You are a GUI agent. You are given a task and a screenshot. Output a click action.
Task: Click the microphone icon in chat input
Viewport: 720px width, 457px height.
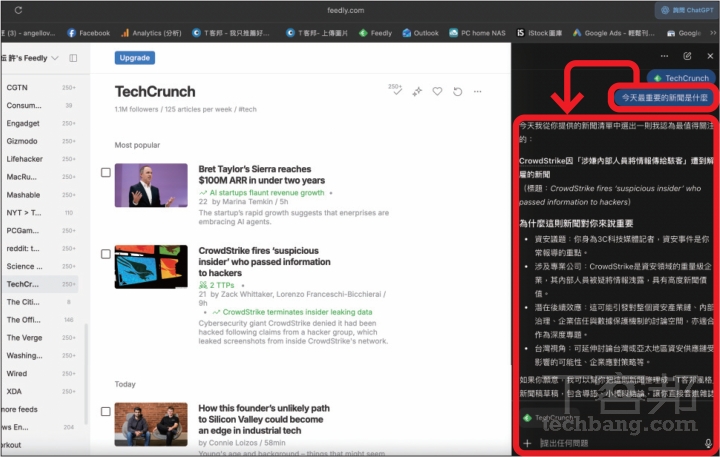(x=709, y=443)
